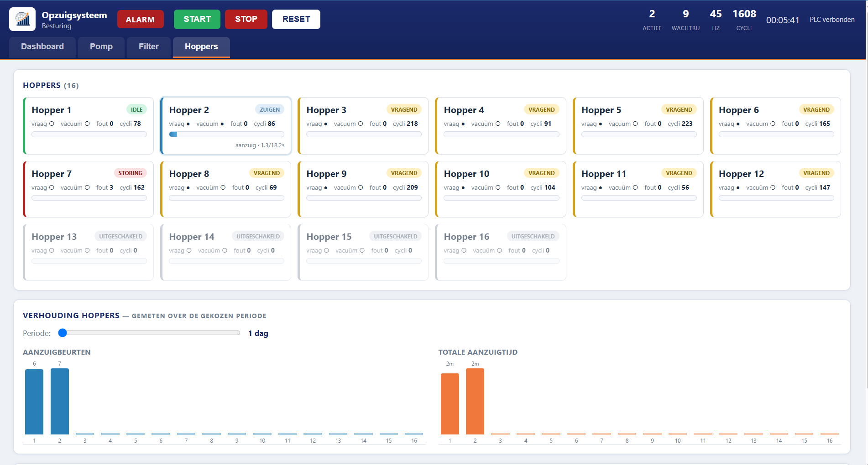Select the Hopper 8 card title
Image resolution: width=868 pixels, height=465 pixels.
189,174
